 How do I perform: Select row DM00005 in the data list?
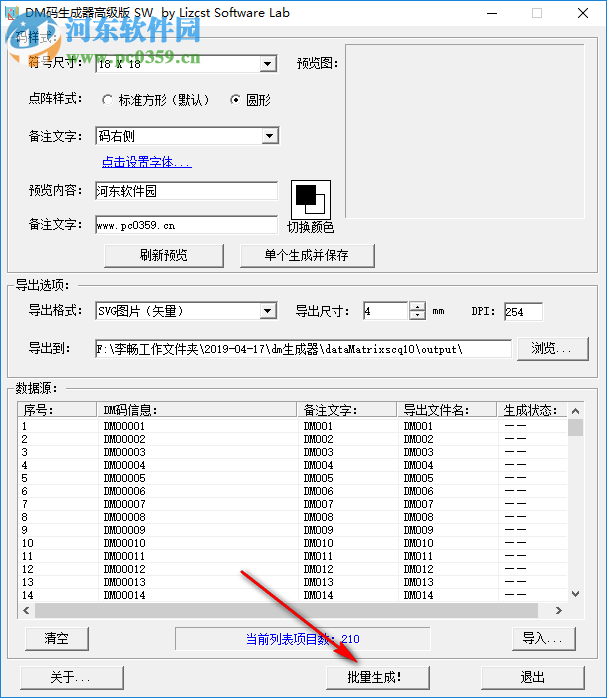coord(293,478)
